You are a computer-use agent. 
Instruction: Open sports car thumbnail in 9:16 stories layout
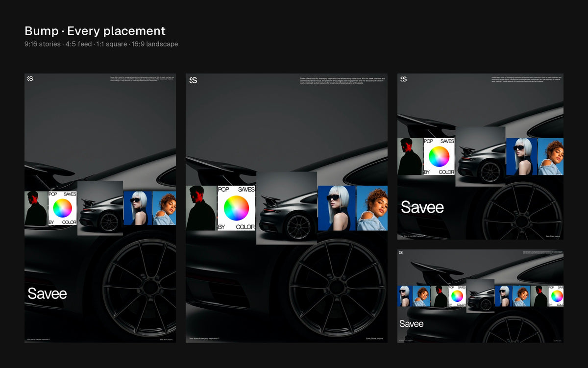[100, 208]
